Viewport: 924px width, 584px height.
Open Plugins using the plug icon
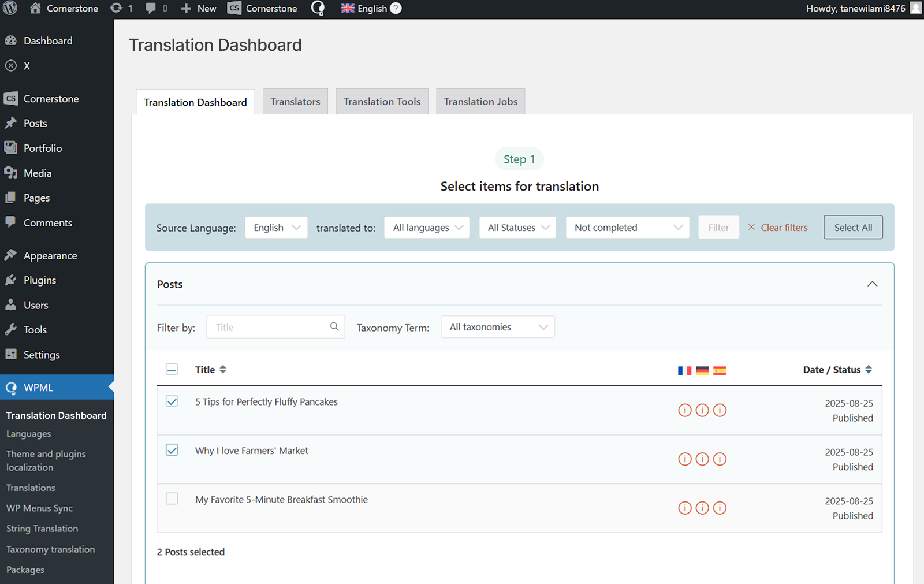[x=11, y=280]
